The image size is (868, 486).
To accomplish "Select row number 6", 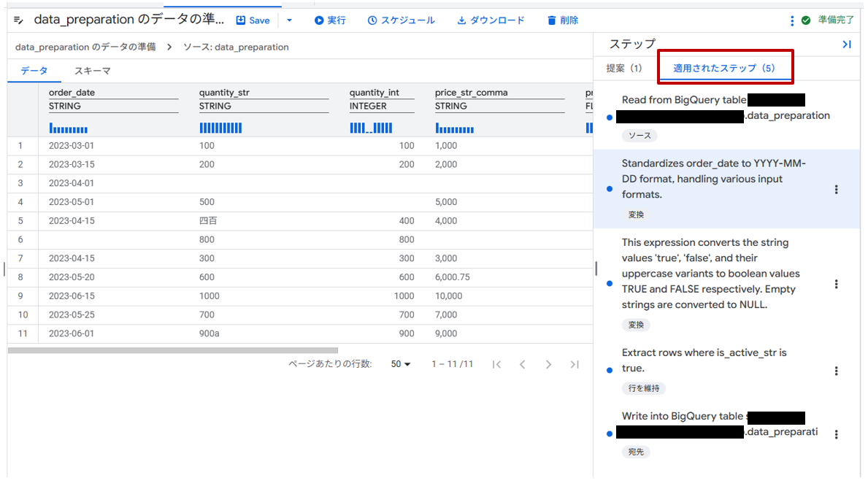I will (x=20, y=239).
